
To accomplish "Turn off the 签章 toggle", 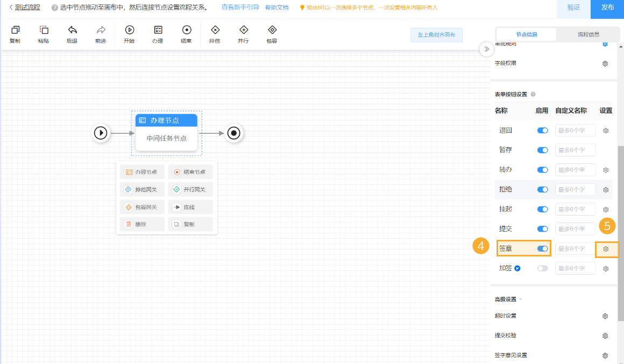I will coord(542,248).
